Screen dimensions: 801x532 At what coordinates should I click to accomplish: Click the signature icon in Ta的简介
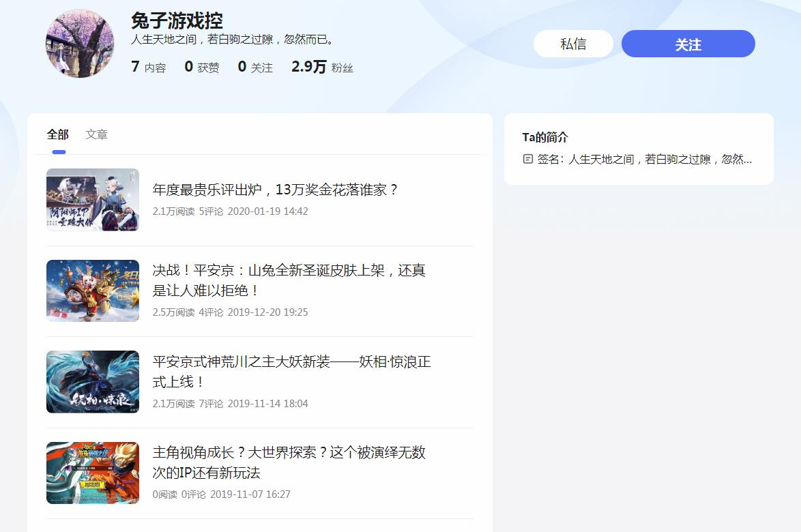527,160
